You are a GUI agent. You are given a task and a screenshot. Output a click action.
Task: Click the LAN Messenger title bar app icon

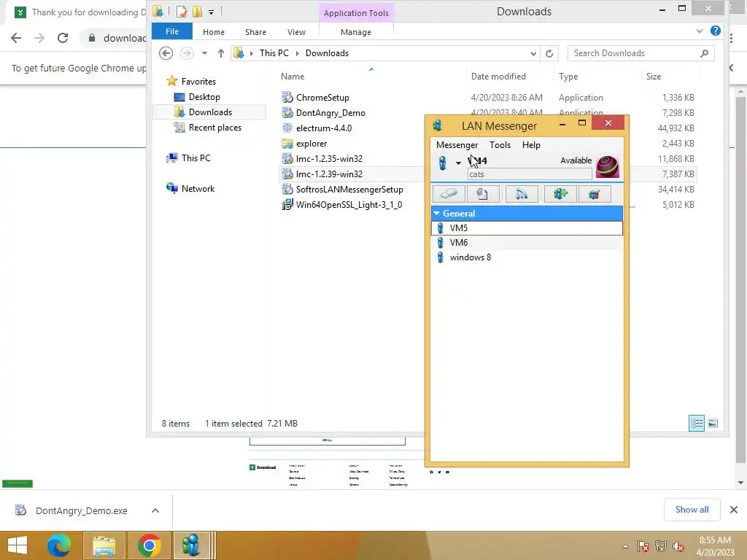click(x=437, y=125)
